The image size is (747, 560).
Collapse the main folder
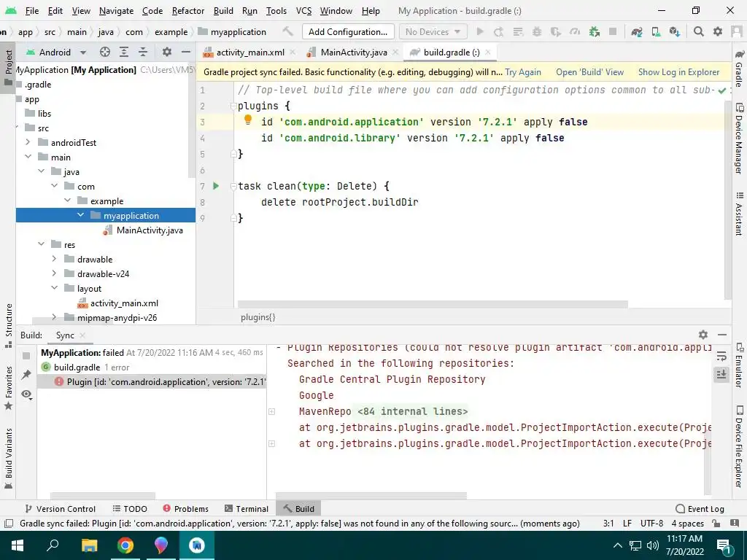click(x=28, y=157)
